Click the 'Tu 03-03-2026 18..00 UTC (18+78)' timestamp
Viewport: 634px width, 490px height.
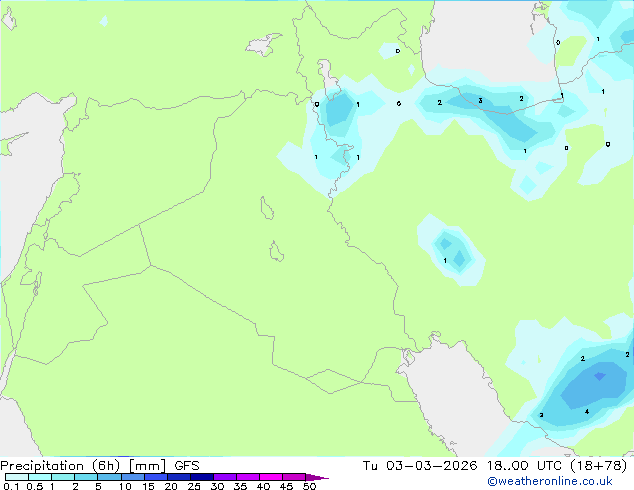[495, 466]
